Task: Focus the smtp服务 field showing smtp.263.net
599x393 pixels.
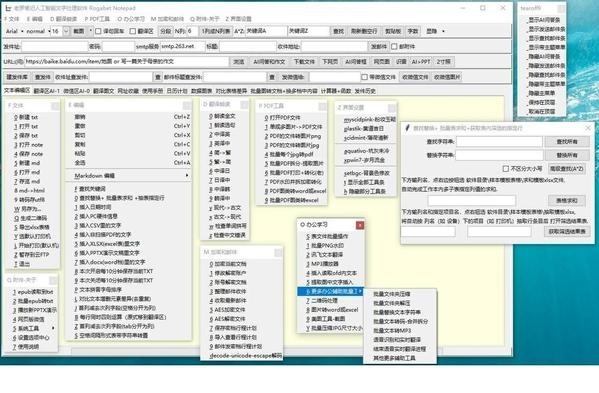Action: pyautogui.click(x=182, y=47)
